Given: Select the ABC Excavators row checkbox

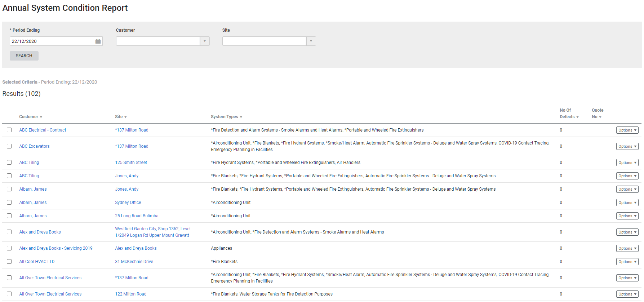Looking at the screenshot, I should click(x=9, y=146).
